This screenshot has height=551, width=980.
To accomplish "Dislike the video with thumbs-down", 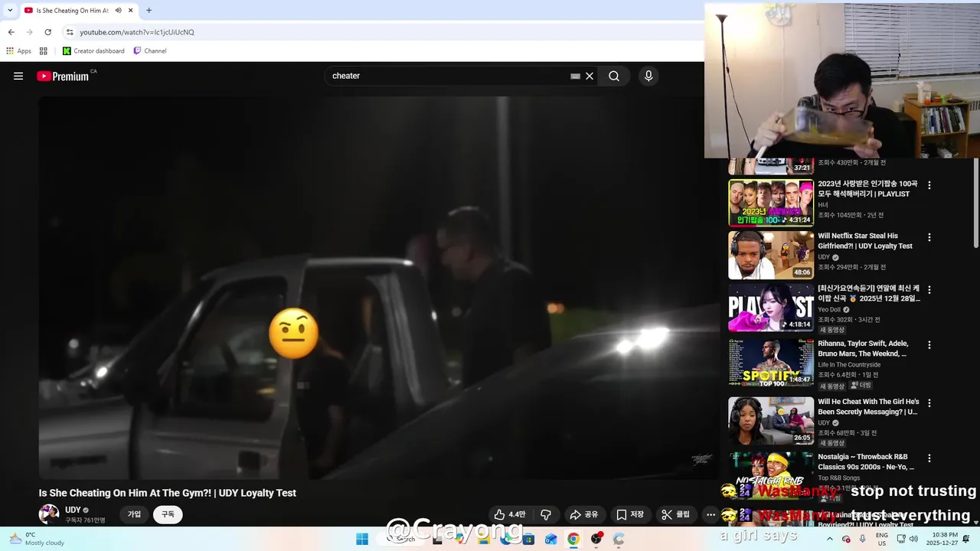I will tap(546, 514).
